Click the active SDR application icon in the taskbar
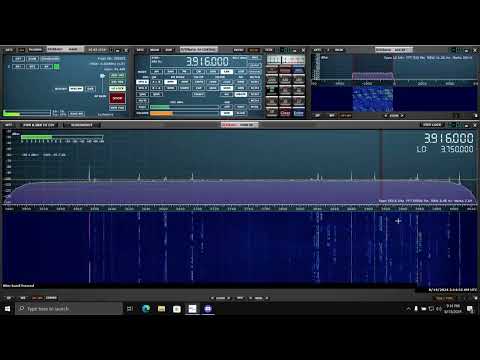 (192, 309)
